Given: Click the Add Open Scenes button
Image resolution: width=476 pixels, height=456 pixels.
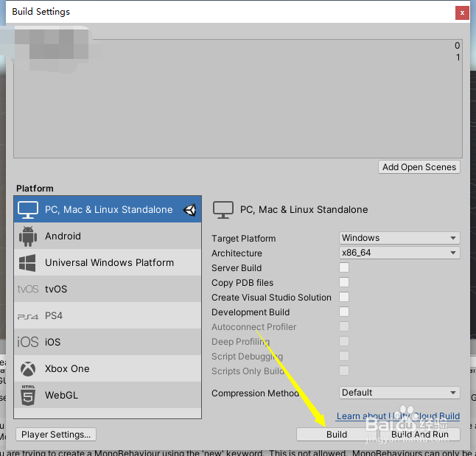Looking at the screenshot, I should [419, 167].
